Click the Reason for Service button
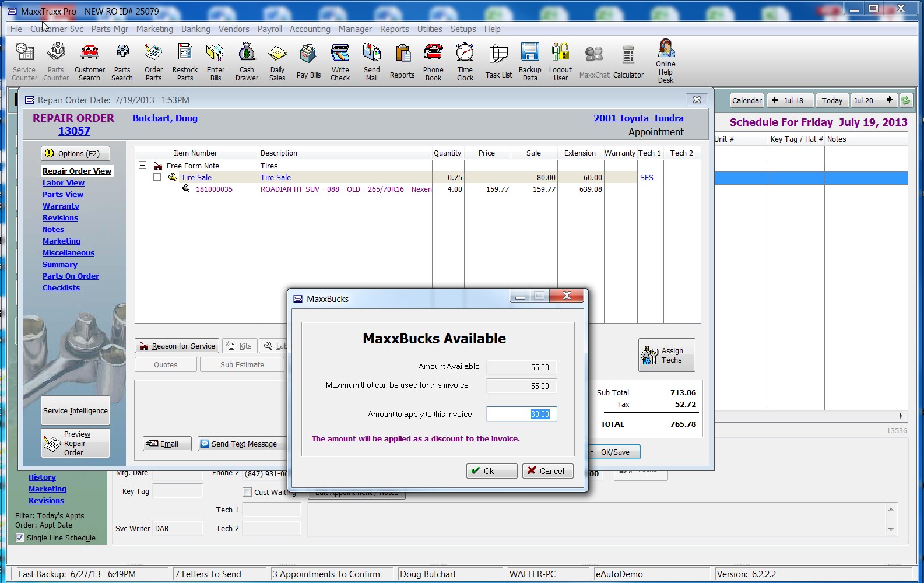The width and height of the screenshot is (924, 583). 177,346
